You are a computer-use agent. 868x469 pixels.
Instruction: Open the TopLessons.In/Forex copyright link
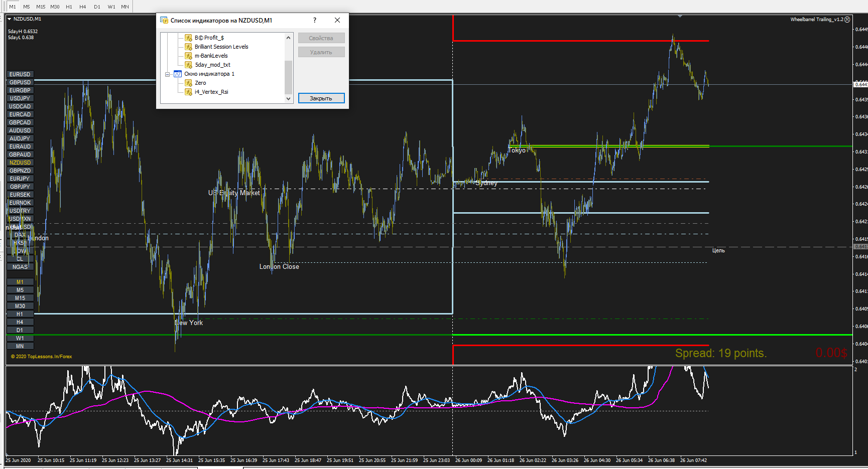pyautogui.click(x=42, y=357)
